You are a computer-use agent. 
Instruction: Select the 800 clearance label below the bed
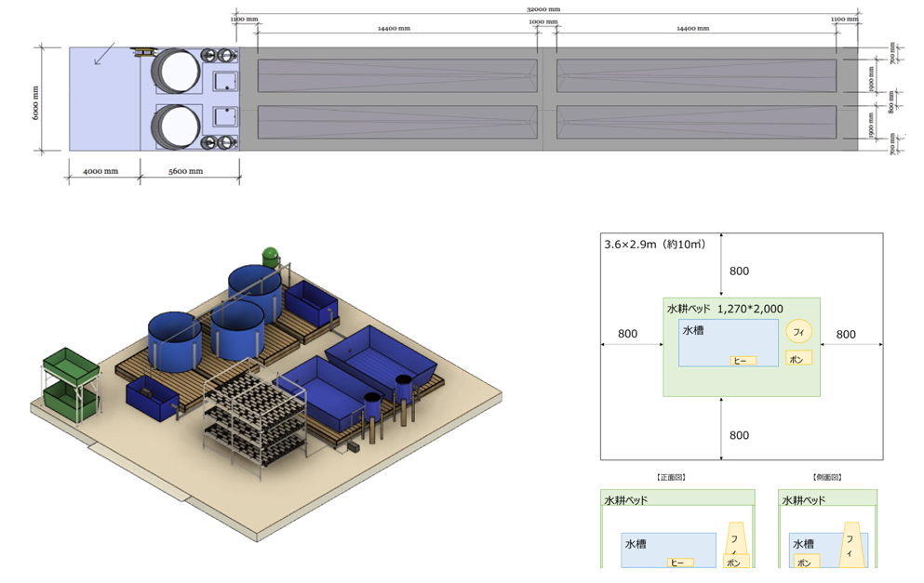coord(739,435)
